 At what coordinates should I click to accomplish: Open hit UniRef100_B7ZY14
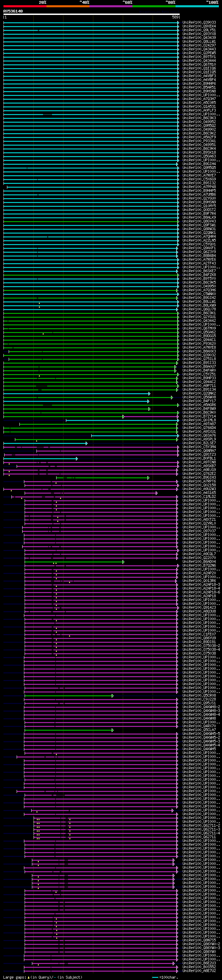[199, 416]
